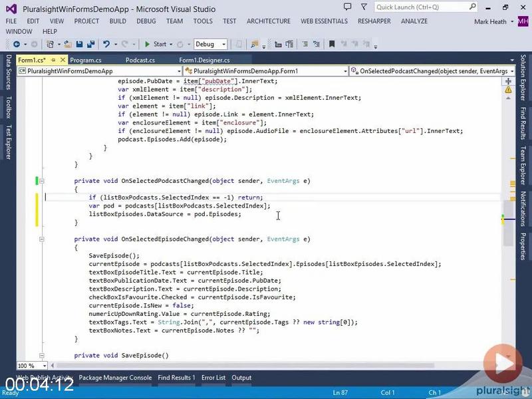Expand the Start button dropdown arrow
This screenshot has height=399, width=532.
click(171, 45)
